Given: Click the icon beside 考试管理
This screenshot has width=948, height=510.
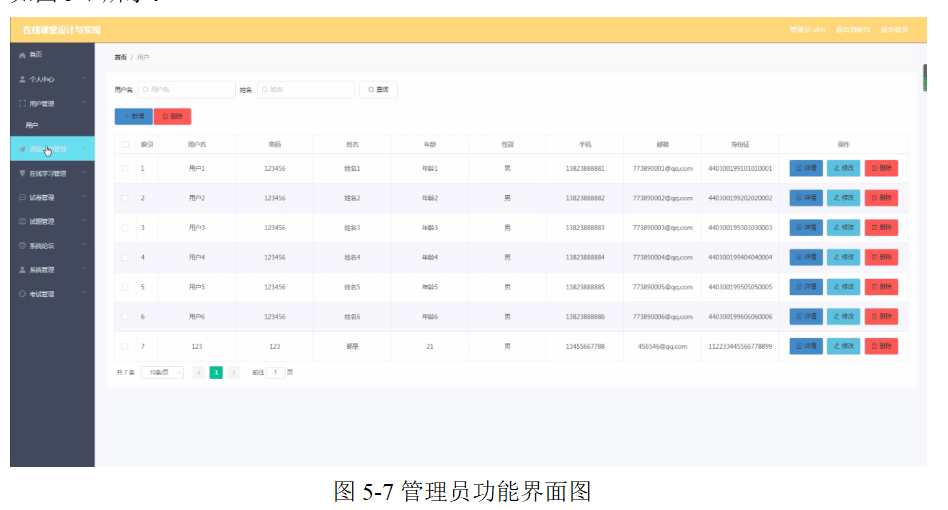Looking at the screenshot, I should coord(22,294).
